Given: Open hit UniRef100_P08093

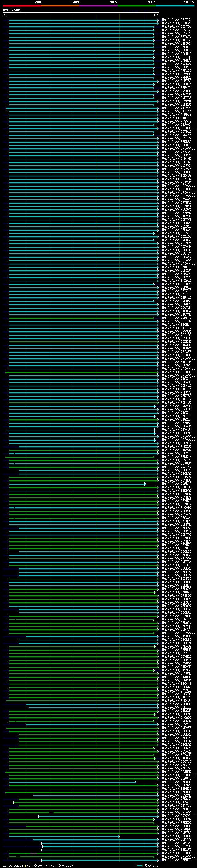Looking at the screenshot, I should tap(177, 508).
